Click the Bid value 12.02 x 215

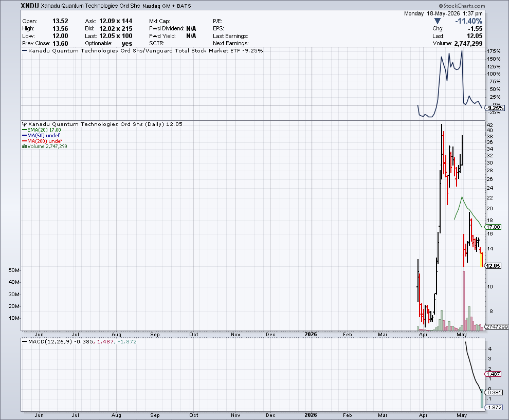pyautogui.click(x=116, y=29)
